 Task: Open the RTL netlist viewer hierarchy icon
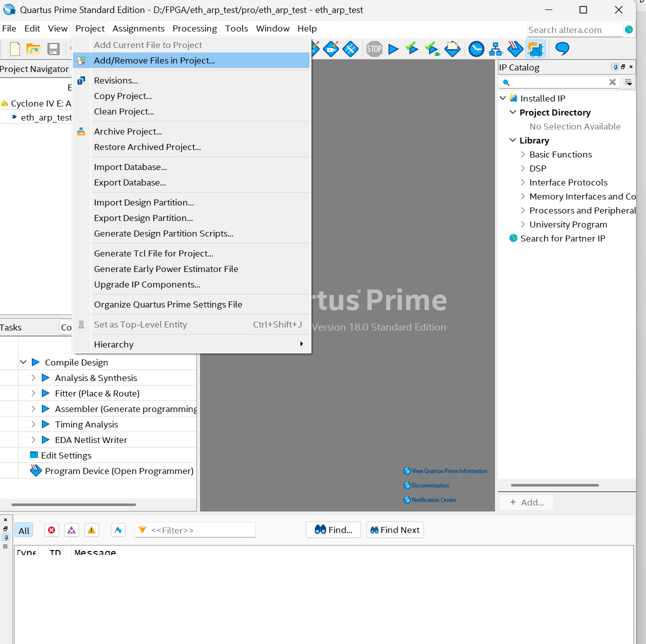click(x=495, y=49)
